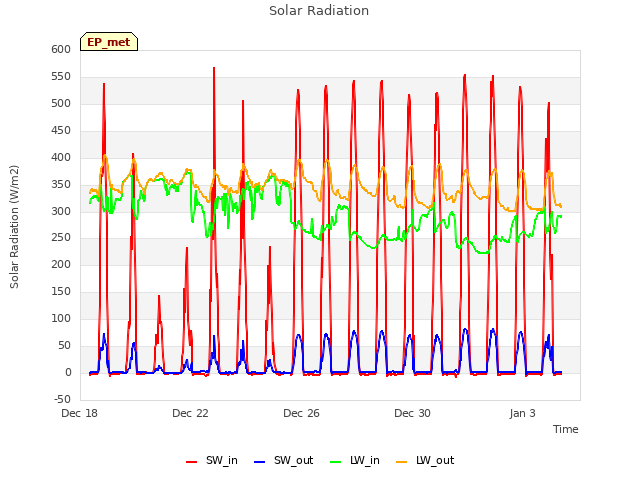
Task: Click the Jan 3 x-axis label
Action: click(522, 413)
